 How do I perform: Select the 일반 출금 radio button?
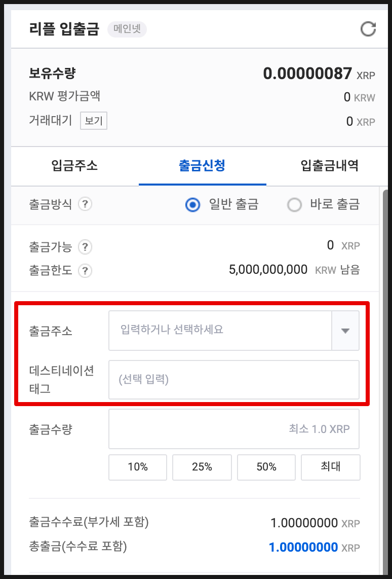(192, 204)
